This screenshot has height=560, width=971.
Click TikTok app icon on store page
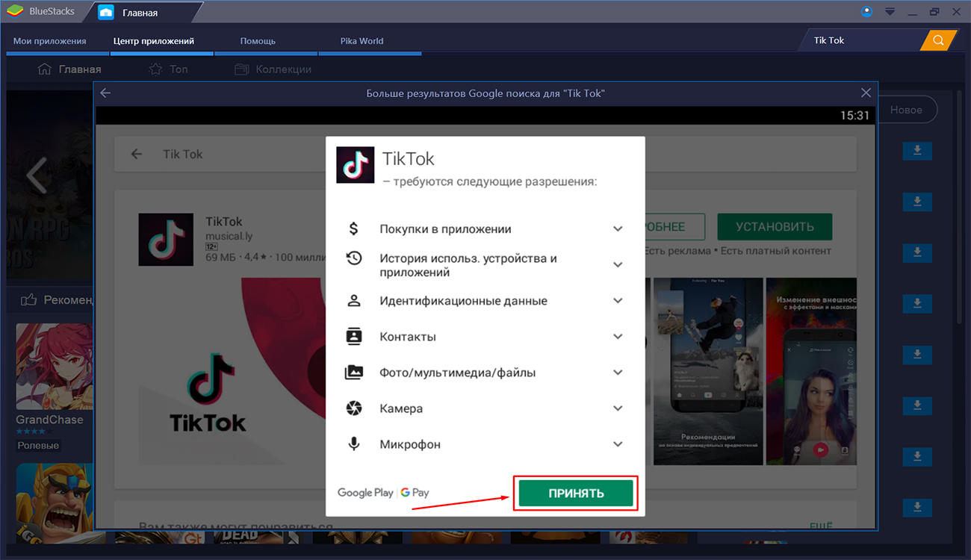pos(166,240)
